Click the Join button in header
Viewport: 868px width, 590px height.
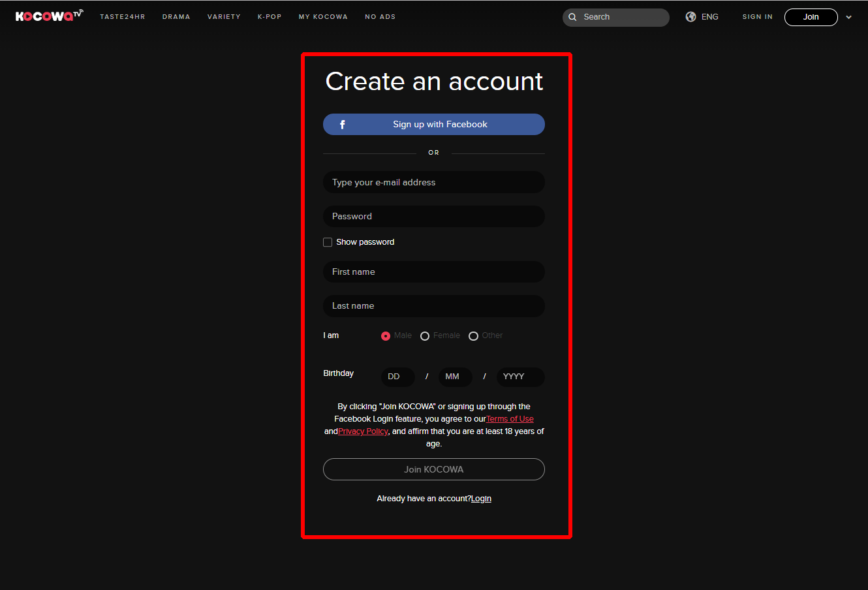point(811,17)
